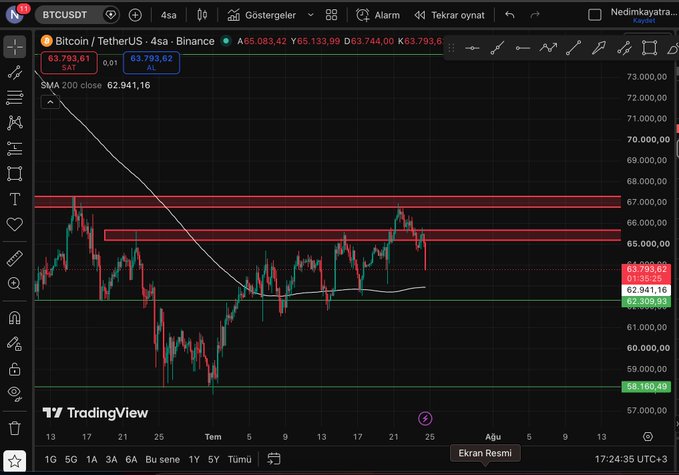This screenshot has width=679, height=475.
Task: Set date range to Bu sene
Action: coord(162,459)
